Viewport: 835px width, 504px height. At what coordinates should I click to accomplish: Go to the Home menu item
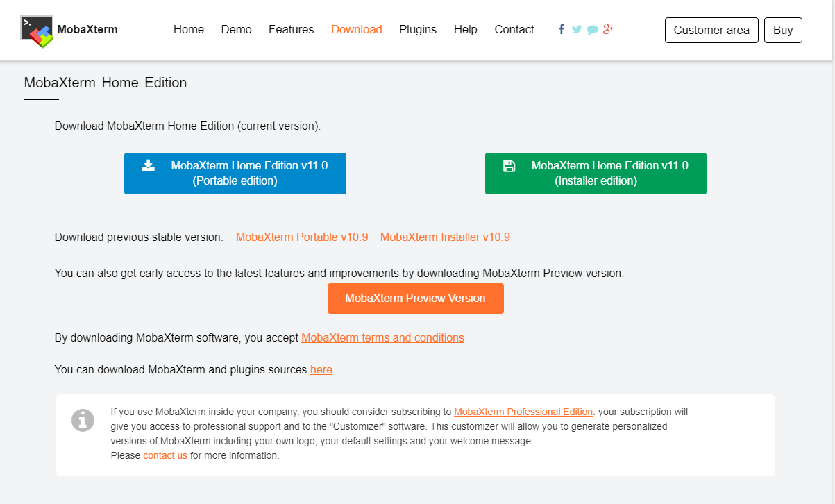[189, 30]
